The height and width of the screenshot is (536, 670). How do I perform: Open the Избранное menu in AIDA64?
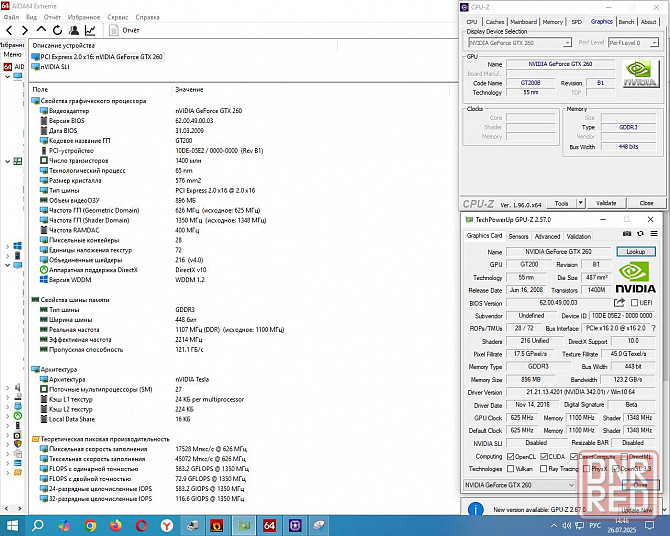(x=84, y=17)
